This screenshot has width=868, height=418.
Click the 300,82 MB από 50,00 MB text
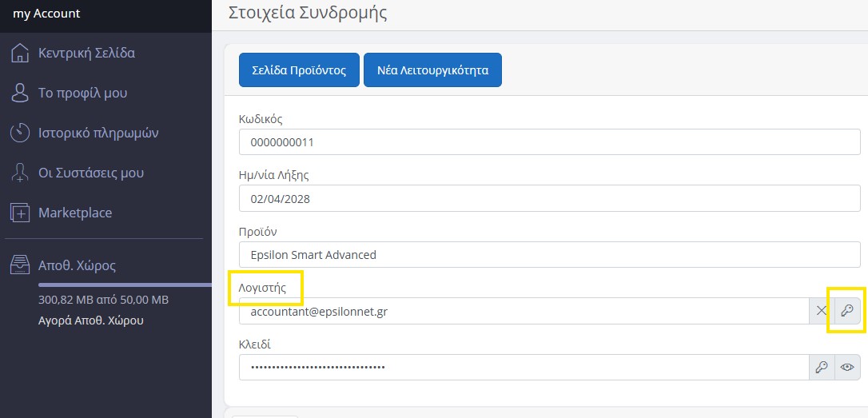[x=104, y=300]
